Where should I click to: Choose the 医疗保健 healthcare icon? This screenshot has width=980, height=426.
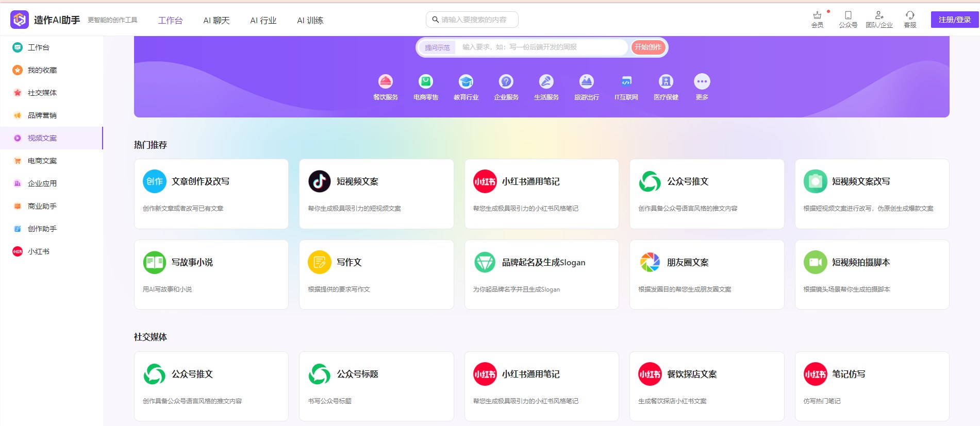tap(666, 82)
